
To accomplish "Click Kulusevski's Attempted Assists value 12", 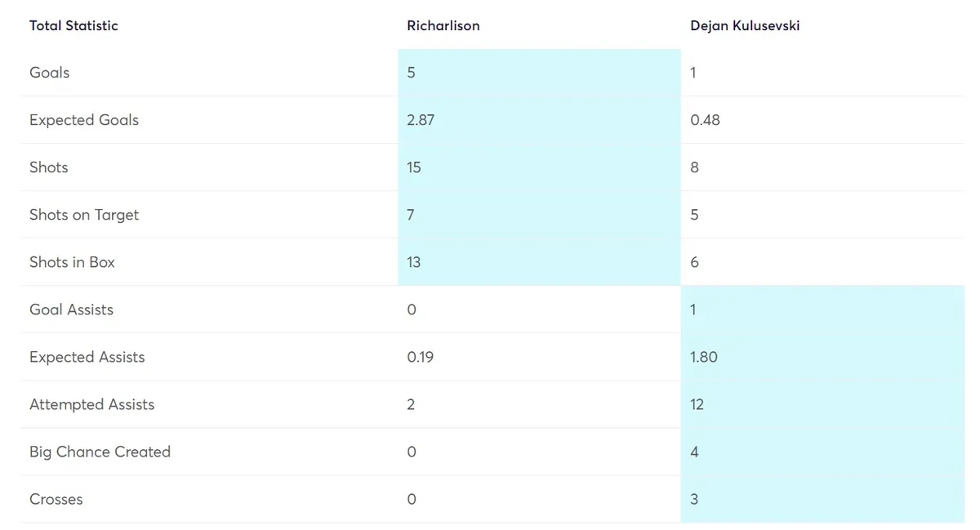I will click(x=697, y=404).
